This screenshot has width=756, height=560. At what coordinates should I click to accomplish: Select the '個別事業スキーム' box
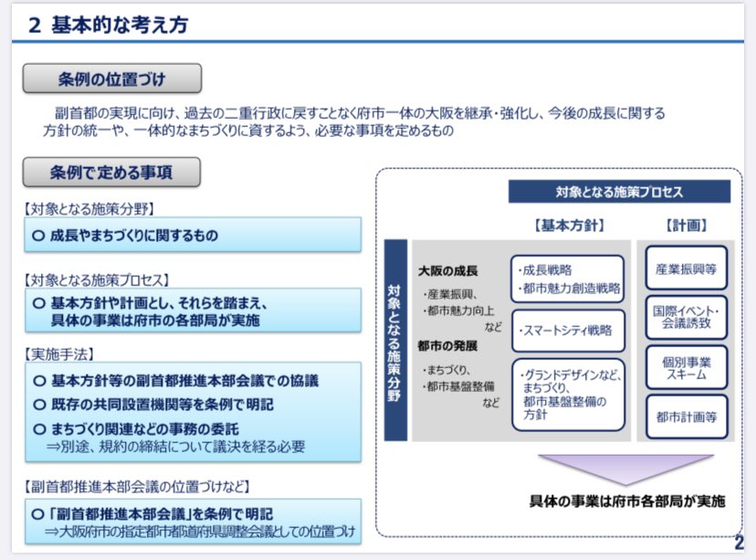tap(686, 367)
